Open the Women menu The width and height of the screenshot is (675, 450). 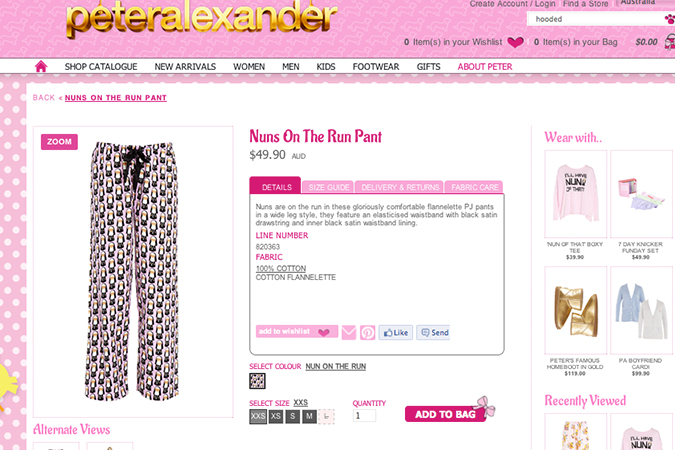(x=249, y=67)
